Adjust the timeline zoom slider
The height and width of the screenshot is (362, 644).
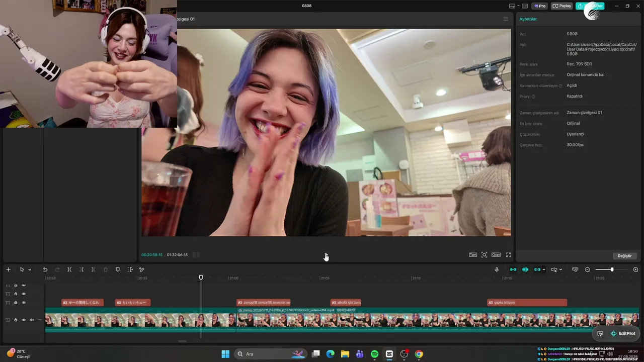(611, 270)
